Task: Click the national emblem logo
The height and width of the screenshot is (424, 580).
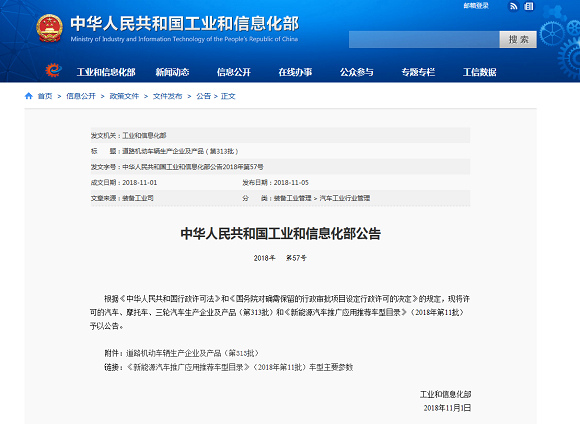Action: point(49,28)
